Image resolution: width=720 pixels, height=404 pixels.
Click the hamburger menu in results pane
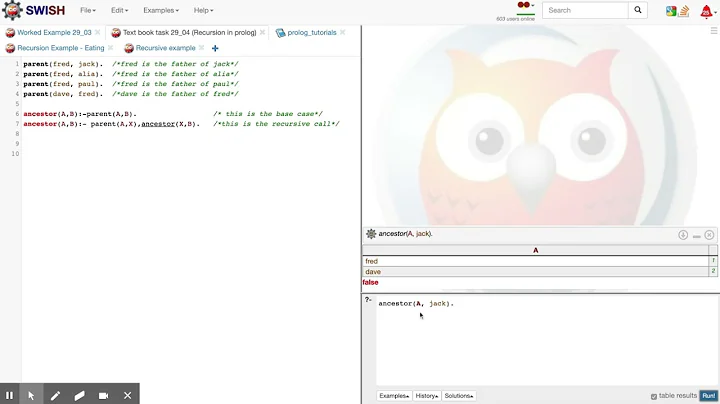point(714,31)
